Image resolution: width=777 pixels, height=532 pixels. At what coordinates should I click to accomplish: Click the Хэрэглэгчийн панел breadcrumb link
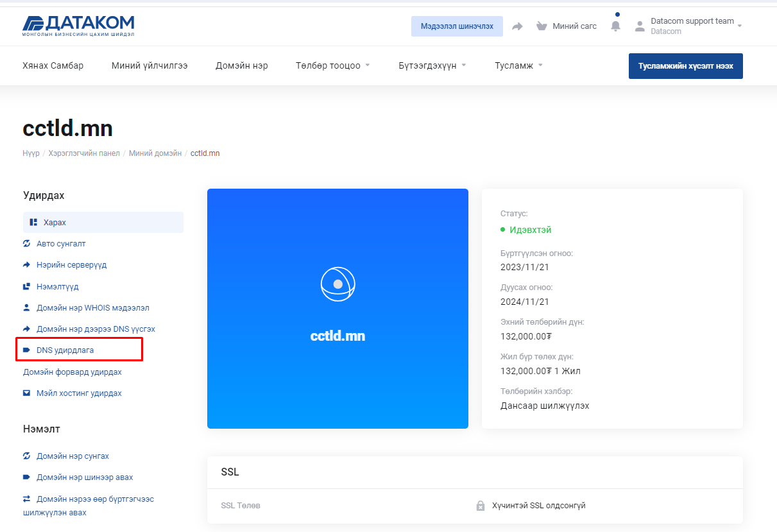tap(84, 153)
